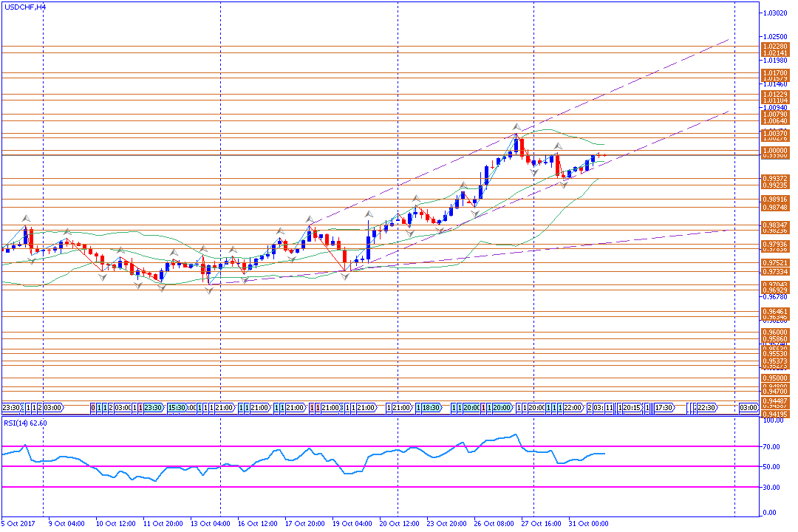Click the 11 Oct 20:00 time label

tap(163, 524)
